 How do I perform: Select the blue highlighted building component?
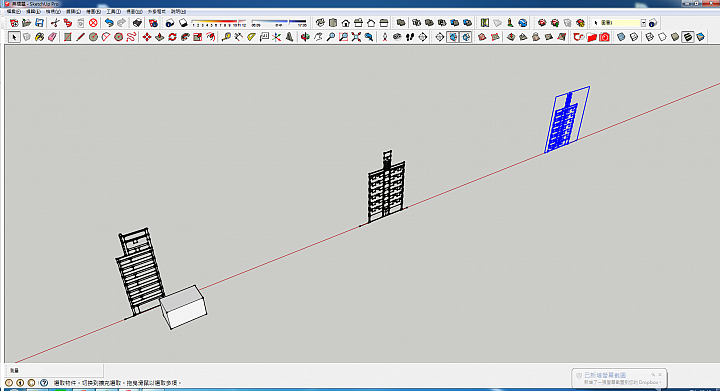[567, 119]
